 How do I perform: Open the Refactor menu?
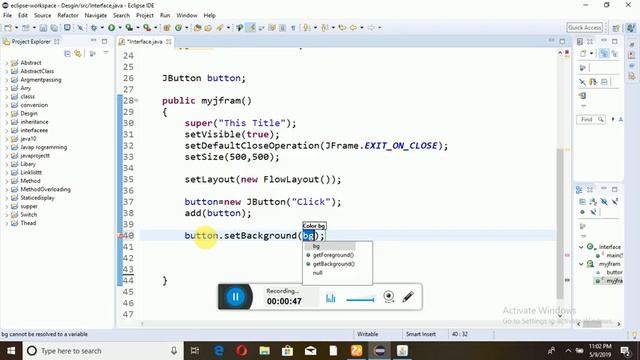(68, 16)
